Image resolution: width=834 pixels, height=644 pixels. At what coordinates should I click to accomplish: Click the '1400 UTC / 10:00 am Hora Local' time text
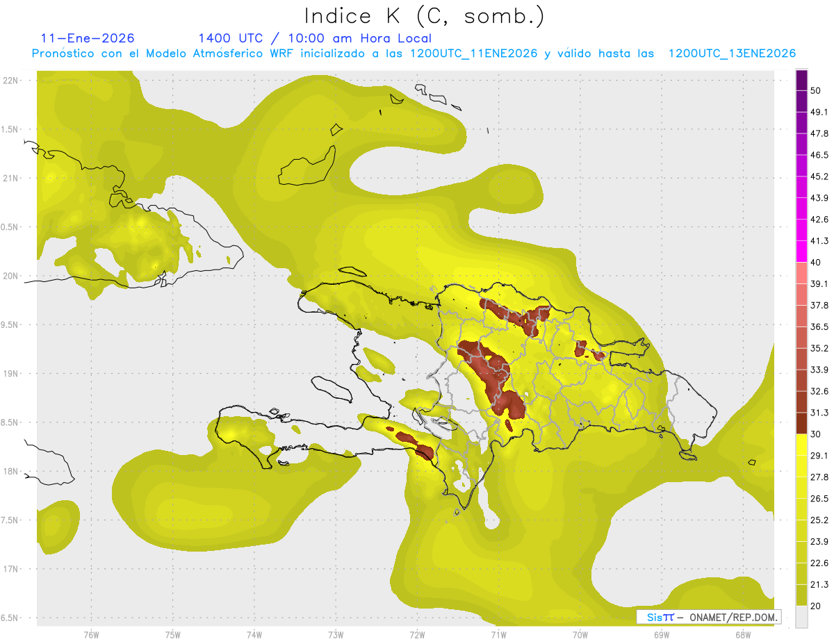pos(315,38)
